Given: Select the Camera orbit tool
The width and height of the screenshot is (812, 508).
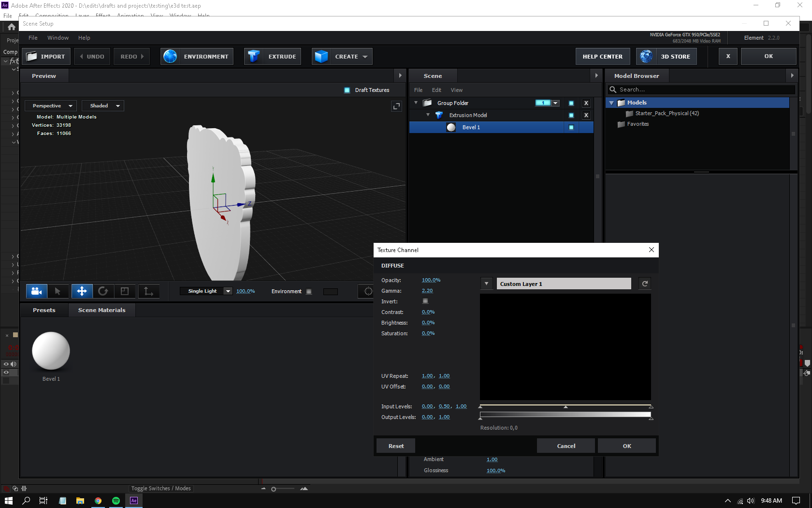Looking at the screenshot, I should [36, 291].
